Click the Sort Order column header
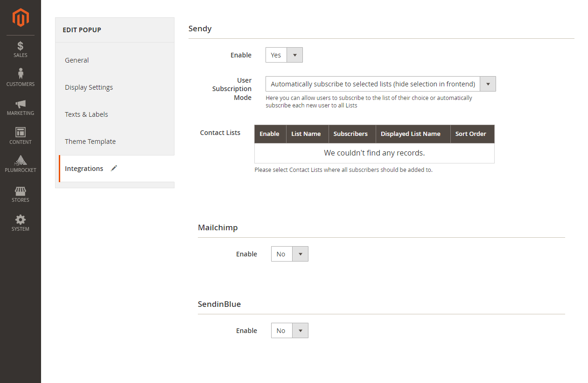Screen dimensions: 588x383 tap(470, 134)
